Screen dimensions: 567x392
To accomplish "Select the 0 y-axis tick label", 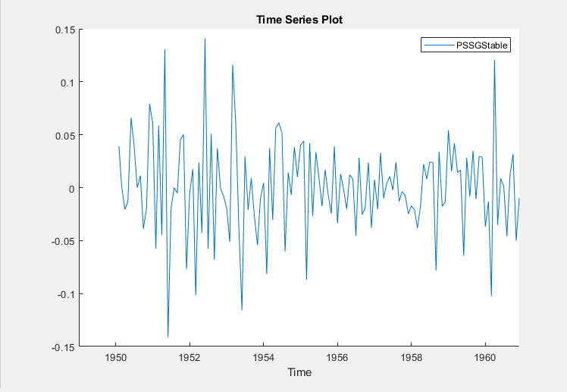I will [70, 188].
